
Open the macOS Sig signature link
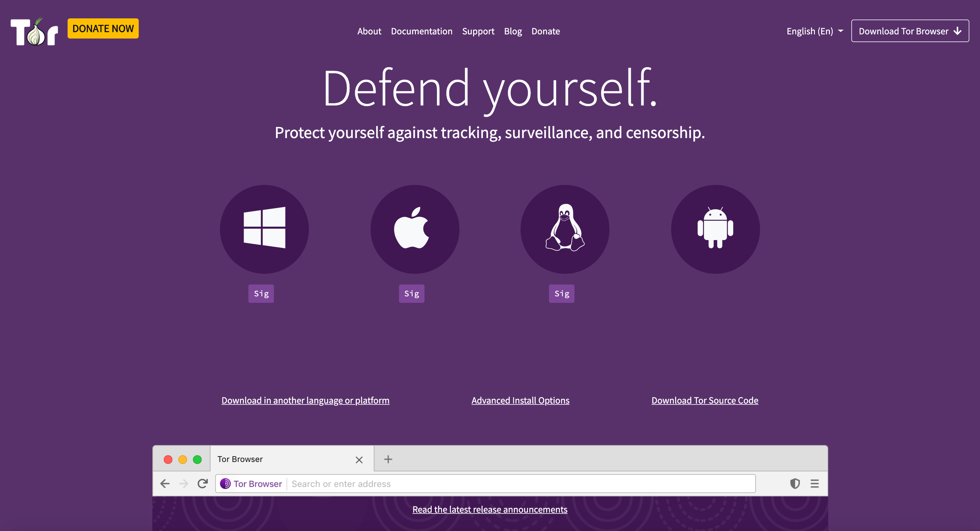(411, 294)
